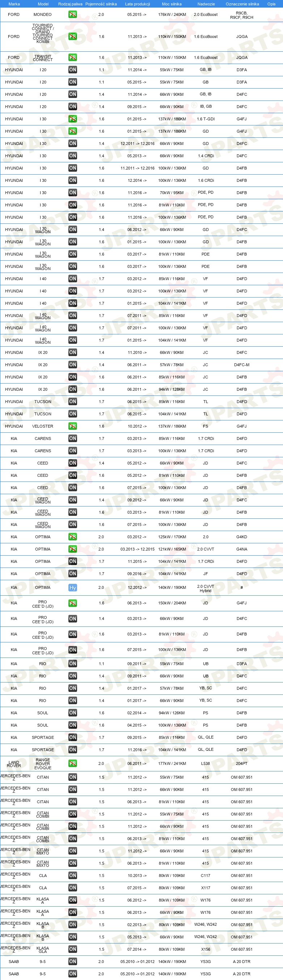
Task: Click diesel ON icon for Hyundai I20 1.1 from 11.2014
Action: [x=72, y=70]
